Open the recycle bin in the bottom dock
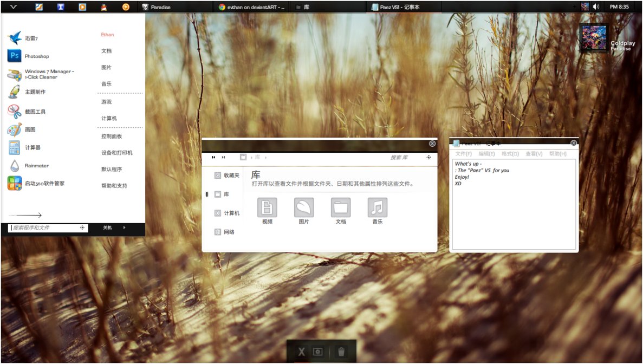Image resolution: width=643 pixels, height=364 pixels. pyautogui.click(x=341, y=352)
